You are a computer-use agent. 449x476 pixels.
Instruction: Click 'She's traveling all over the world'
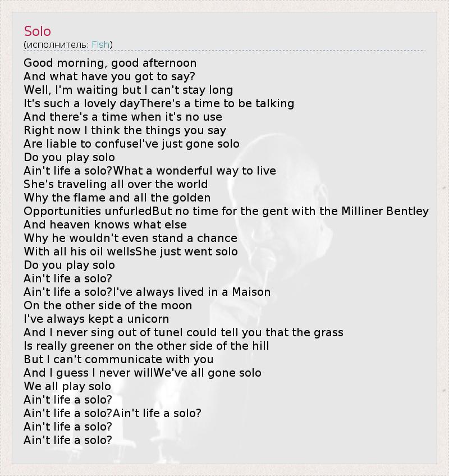(x=116, y=184)
